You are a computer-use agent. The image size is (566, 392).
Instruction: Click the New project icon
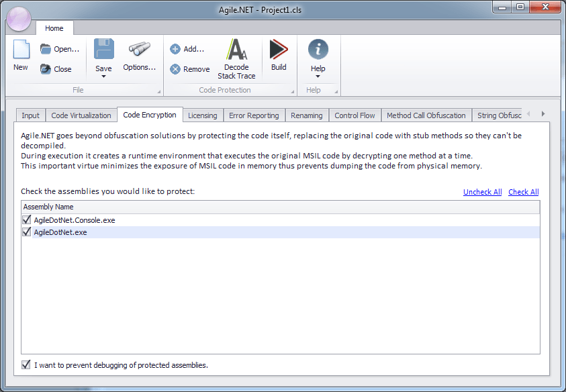(21, 50)
